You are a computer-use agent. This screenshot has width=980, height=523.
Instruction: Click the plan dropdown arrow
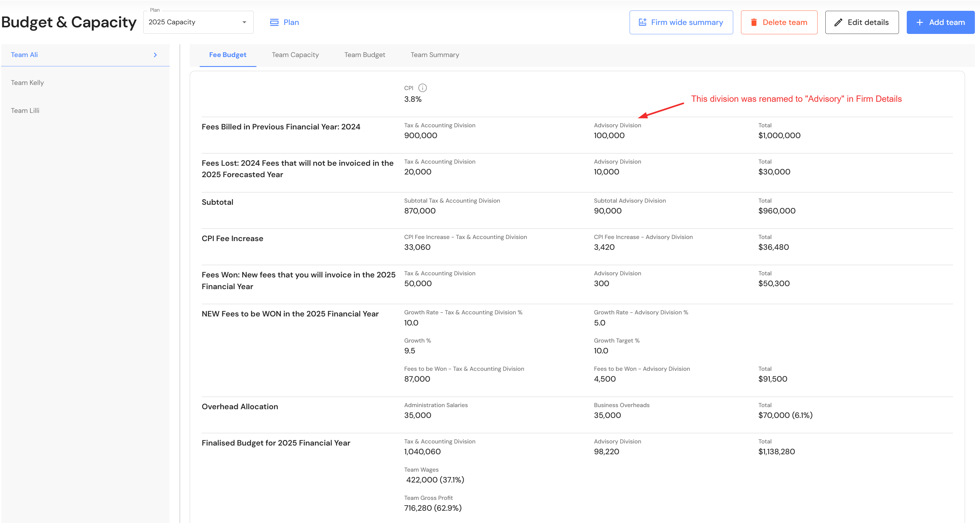pos(244,23)
